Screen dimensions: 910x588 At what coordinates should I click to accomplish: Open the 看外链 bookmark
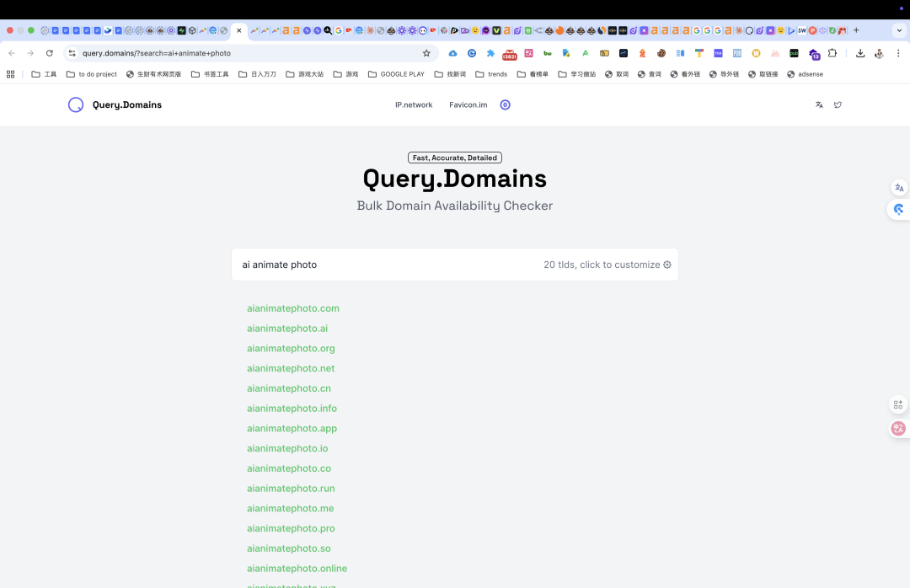click(685, 74)
